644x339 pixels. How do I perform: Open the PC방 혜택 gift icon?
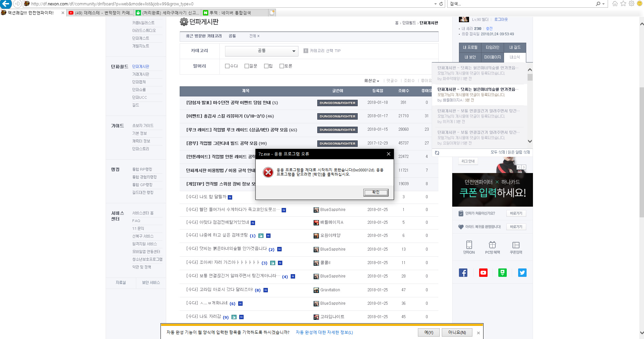click(492, 247)
